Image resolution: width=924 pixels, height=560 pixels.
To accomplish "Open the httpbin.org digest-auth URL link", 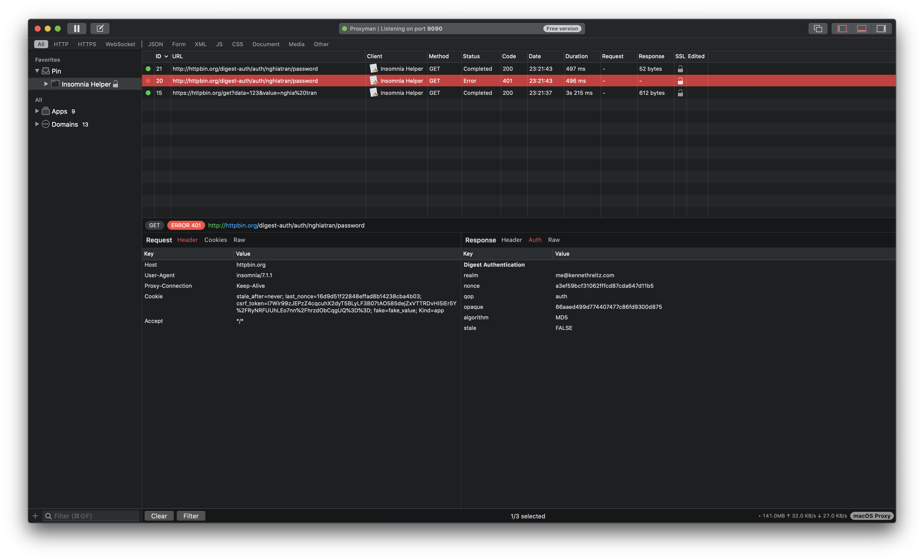I will click(x=286, y=225).
